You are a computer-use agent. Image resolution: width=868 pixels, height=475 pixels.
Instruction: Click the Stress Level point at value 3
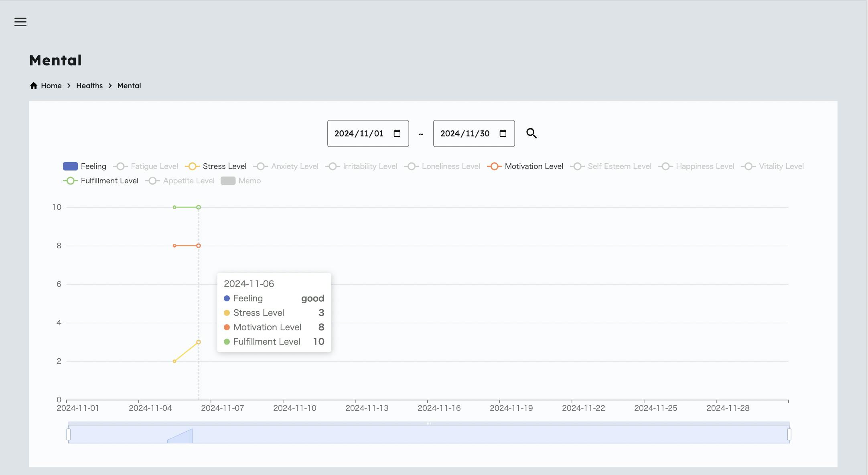click(x=199, y=342)
